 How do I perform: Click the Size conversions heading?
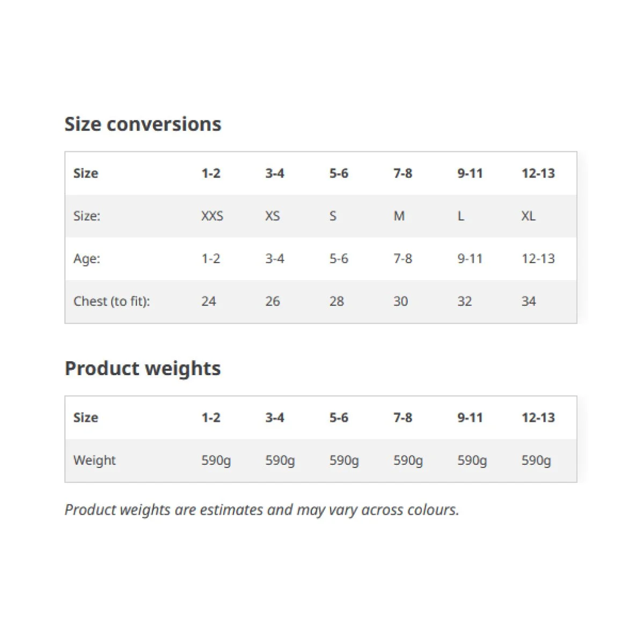[x=143, y=124]
